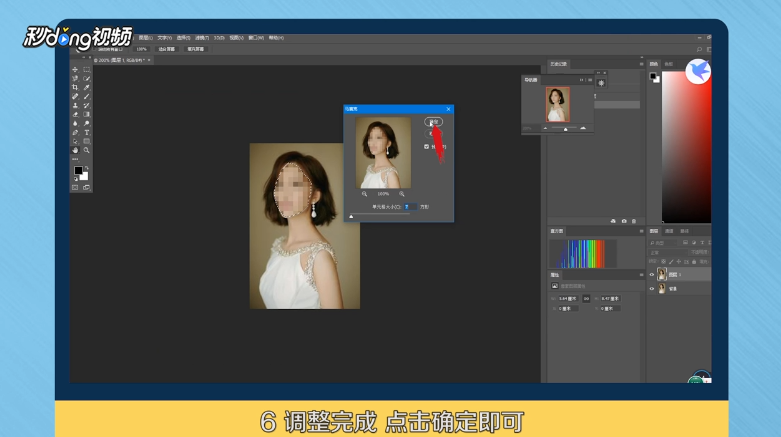The height and width of the screenshot is (437, 781).
Task: Hide the 背景 layer with eye icon
Action: (x=651, y=289)
